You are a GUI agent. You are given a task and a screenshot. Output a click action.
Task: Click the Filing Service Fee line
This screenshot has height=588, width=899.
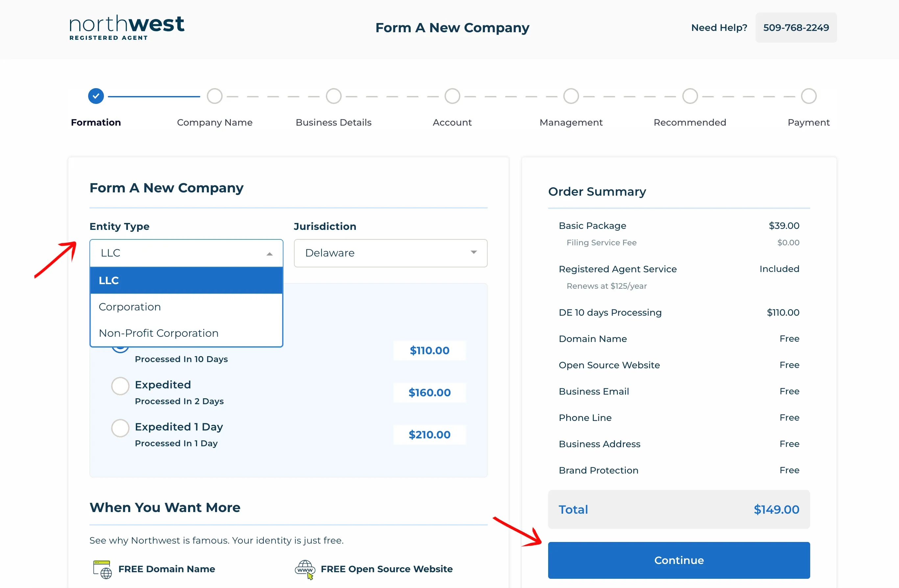click(683, 243)
